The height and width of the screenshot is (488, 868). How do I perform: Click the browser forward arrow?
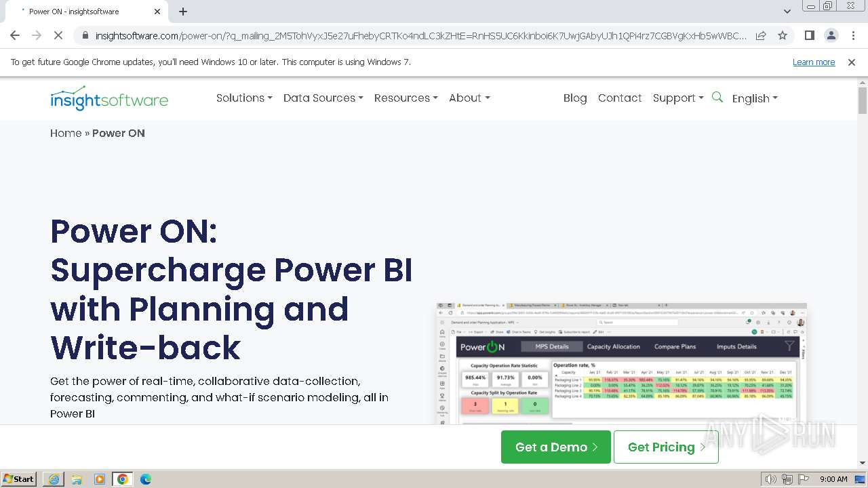coord(37,35)
